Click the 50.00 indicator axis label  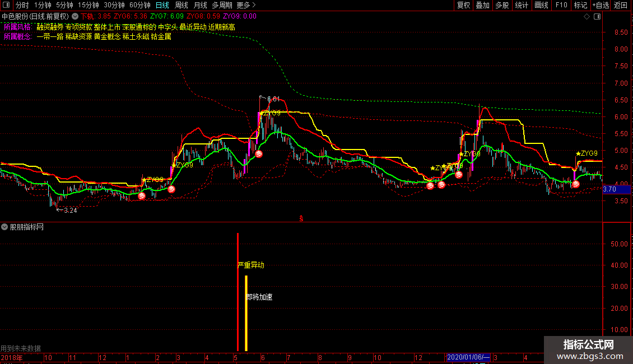[619, 244]
